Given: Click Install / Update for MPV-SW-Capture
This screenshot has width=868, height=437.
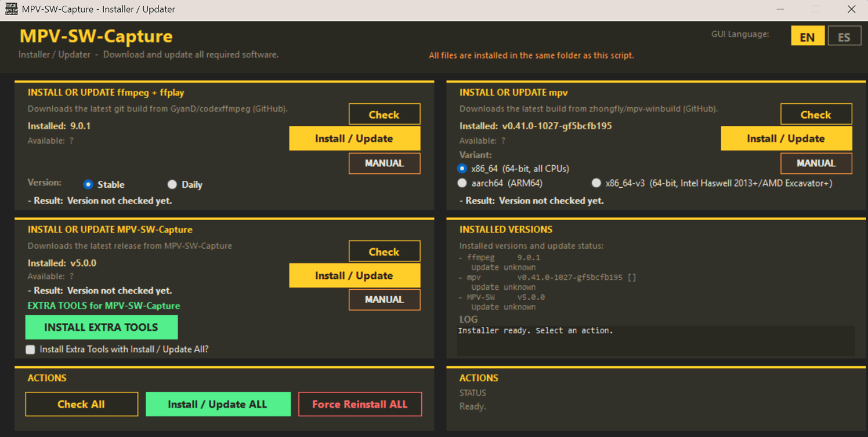Looking at the screenshot, I should [x=355, y=275].
